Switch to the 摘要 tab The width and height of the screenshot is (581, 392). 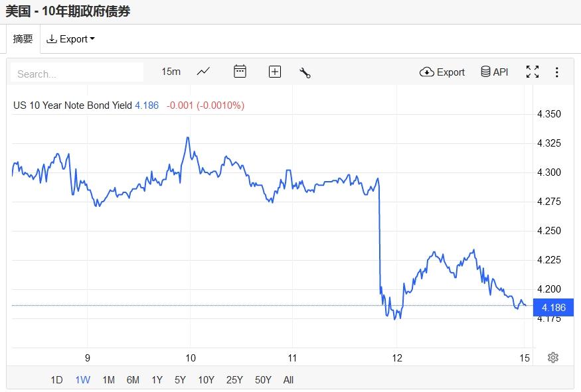(x=23, y=39)
